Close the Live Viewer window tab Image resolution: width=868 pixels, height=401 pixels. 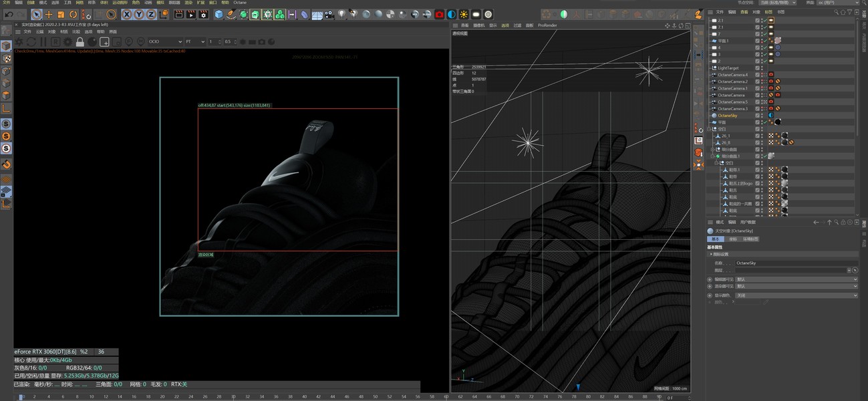coord(16,25)
